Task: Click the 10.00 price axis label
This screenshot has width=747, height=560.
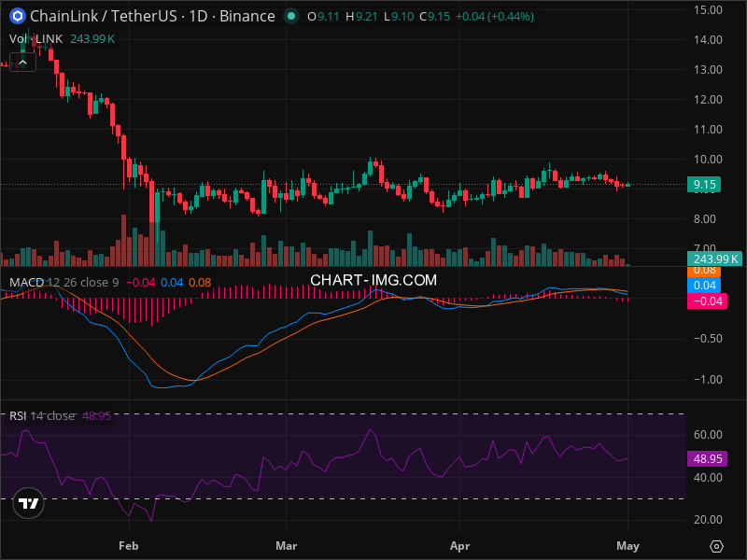Action: point(708,160)
